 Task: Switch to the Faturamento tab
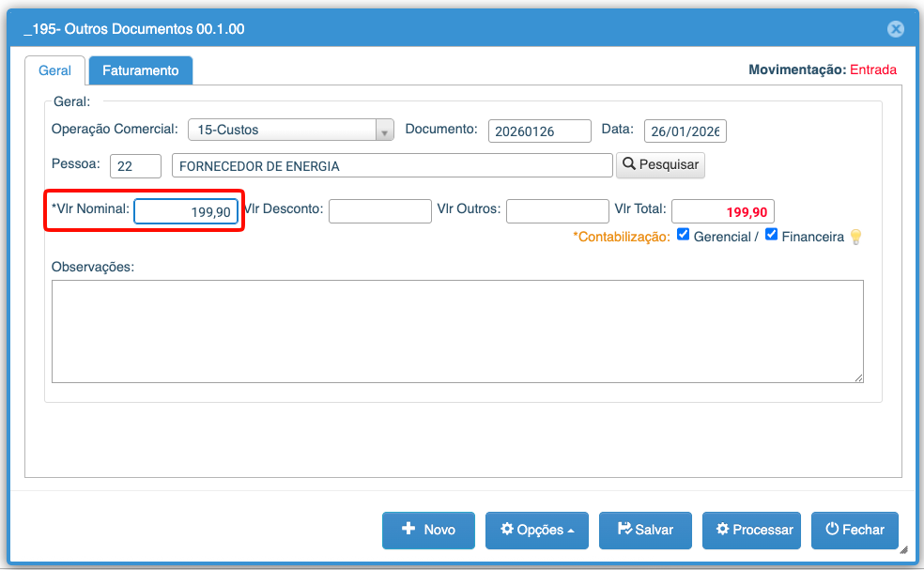(x=140, y=70)
